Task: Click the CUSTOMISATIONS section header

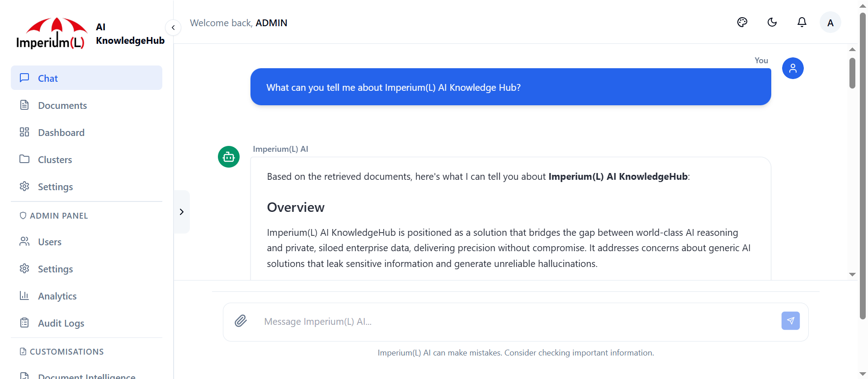Action: pos(62,351)
